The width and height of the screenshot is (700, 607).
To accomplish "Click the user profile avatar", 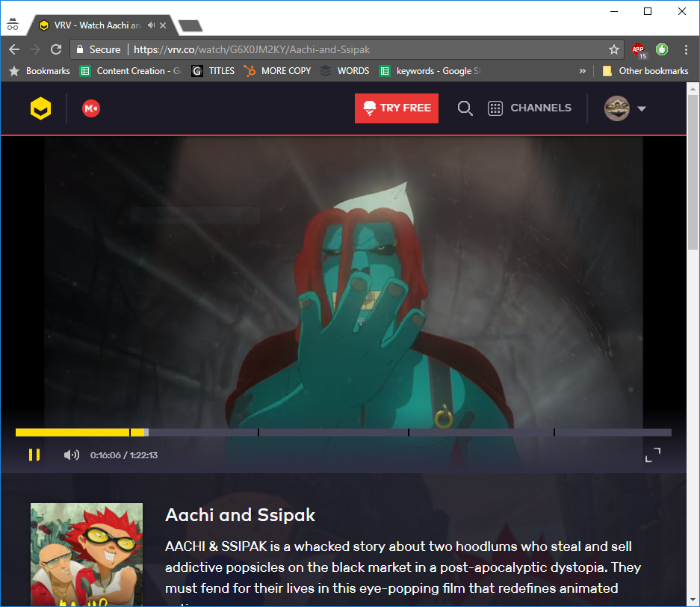I will point(617,108).
